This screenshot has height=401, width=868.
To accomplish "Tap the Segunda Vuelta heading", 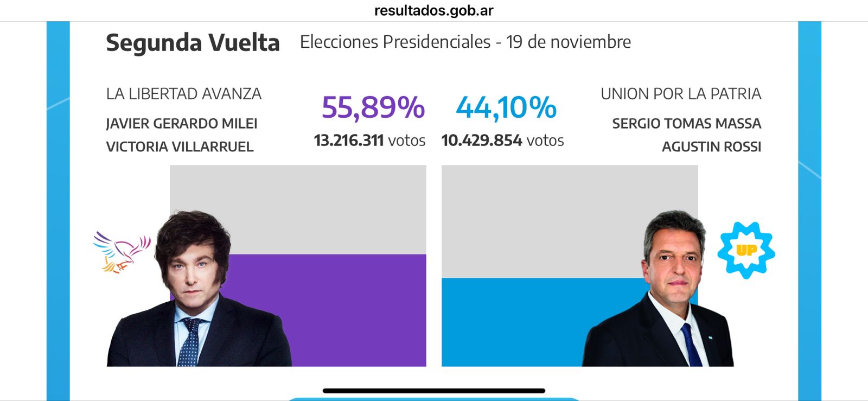I will click(x=193, y=43).
